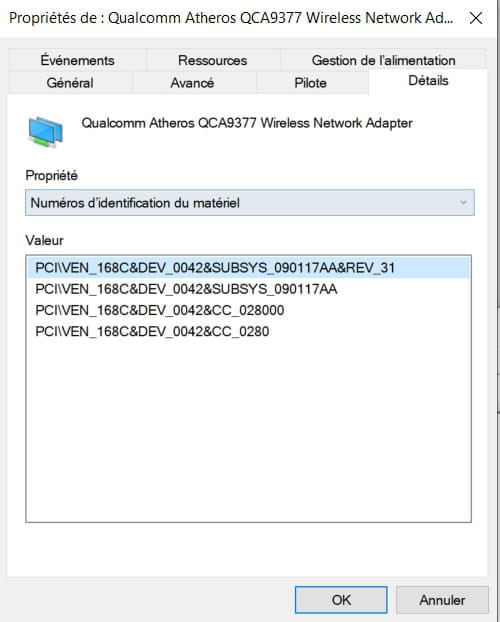The width and height of the screenshot is (500, 622).
Task: Select the CC_028000 hardware ID entry
Action: [x=249, y=310]
